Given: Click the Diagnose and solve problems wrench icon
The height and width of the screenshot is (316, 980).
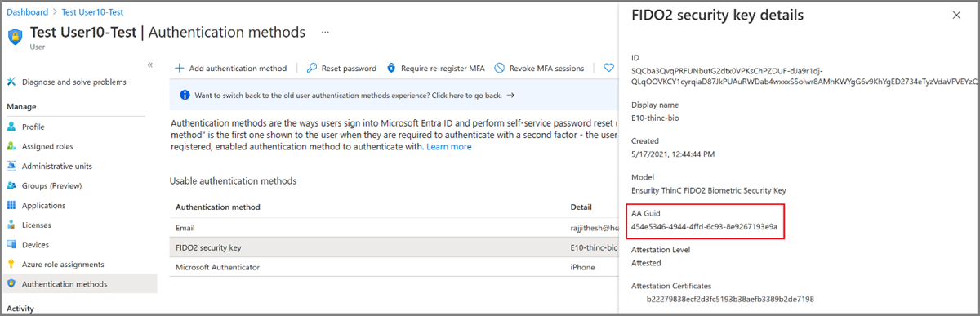Looking at the screenshot, I should 11,82.
